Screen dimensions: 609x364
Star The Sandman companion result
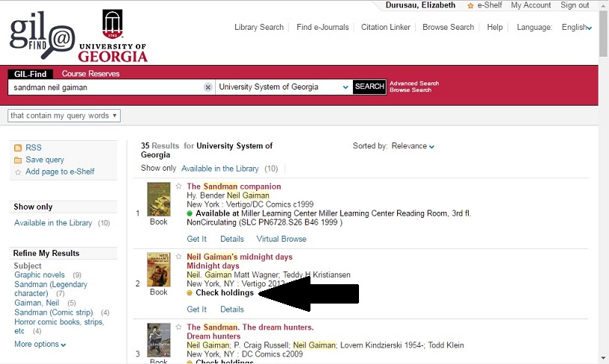tap(179, 186)
